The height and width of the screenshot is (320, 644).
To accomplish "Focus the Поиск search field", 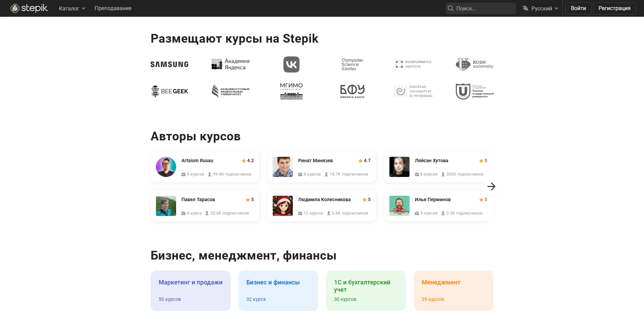I will 484,8.
